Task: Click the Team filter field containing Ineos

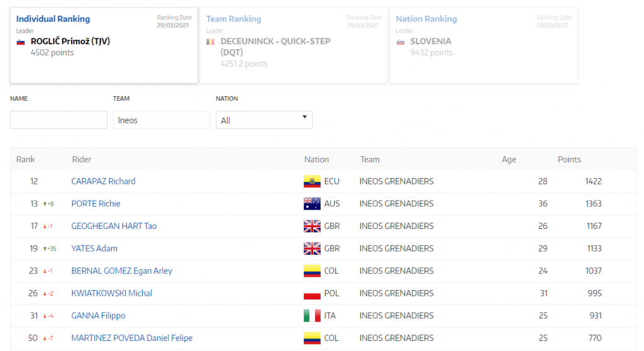Action: 161,120
